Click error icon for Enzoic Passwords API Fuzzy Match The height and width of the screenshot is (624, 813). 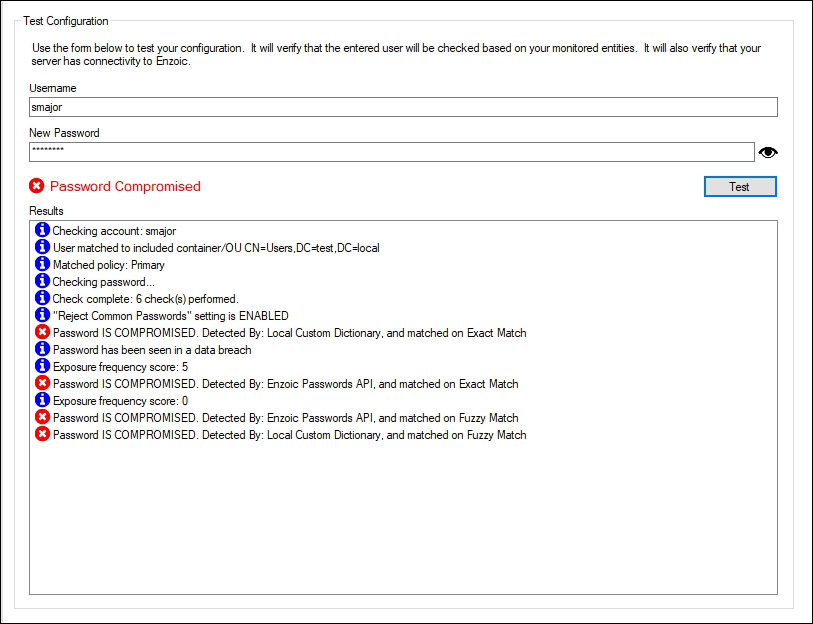42,418
